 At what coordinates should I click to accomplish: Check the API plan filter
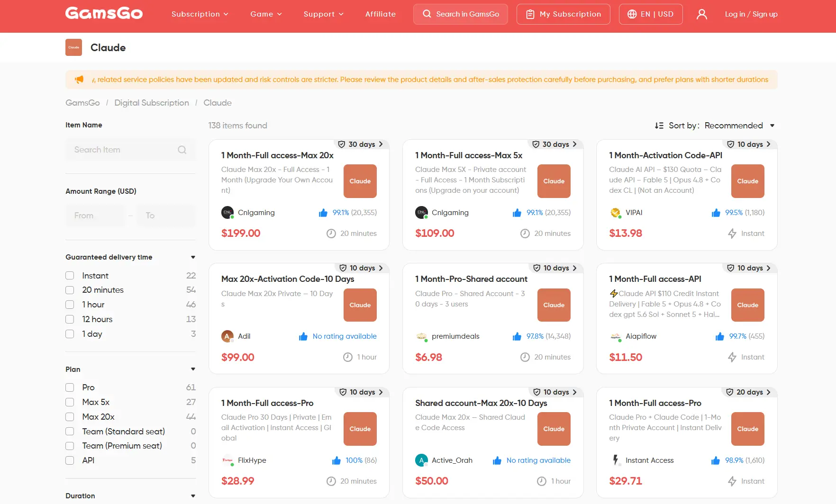70,460
